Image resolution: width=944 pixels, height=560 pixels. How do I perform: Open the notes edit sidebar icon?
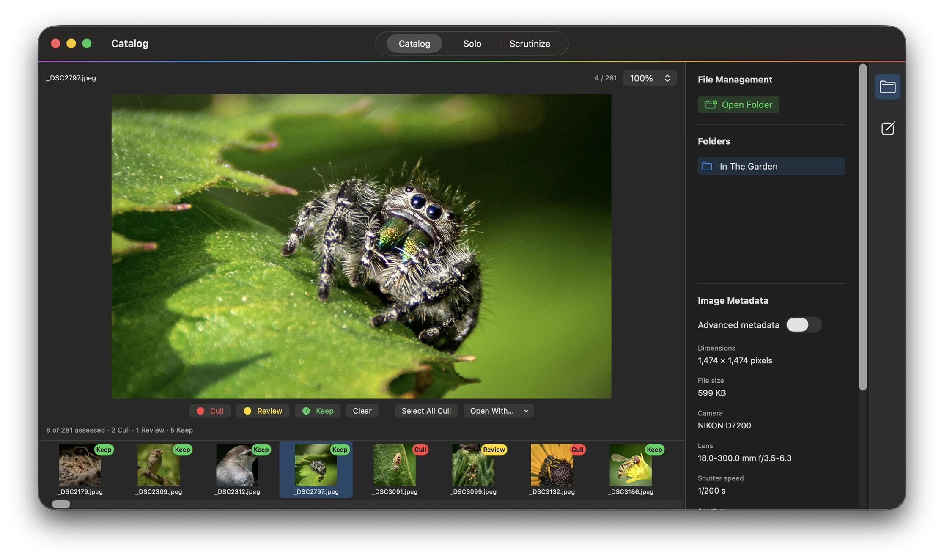tap(887, 128)
